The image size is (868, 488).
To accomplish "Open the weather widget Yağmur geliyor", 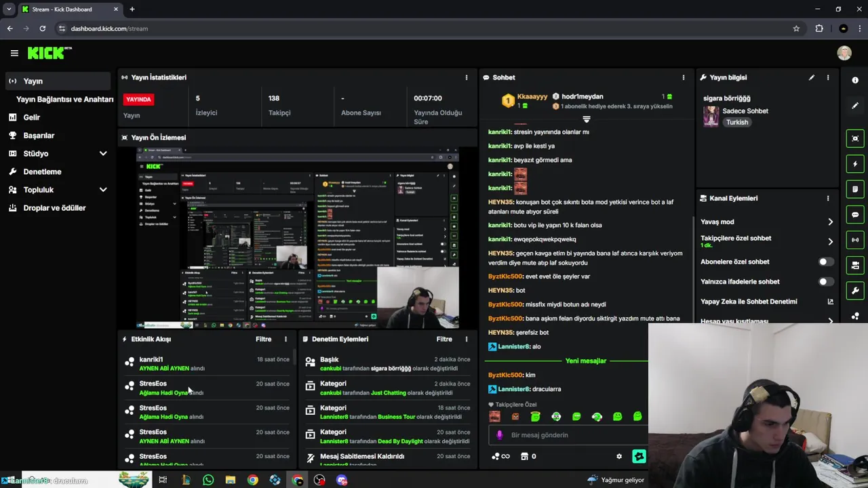I will pyautogui.click(x=616, y=480).
